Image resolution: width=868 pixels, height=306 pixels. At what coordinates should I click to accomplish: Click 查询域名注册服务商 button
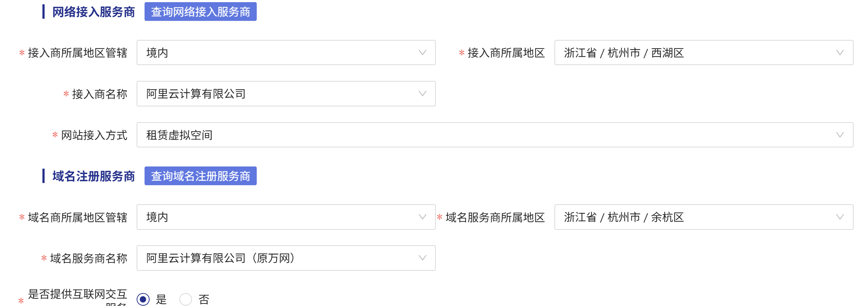[x=200, y=176]
